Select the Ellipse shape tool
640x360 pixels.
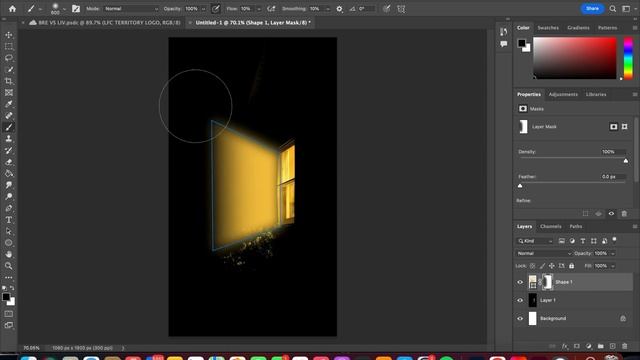coord(9,242)
